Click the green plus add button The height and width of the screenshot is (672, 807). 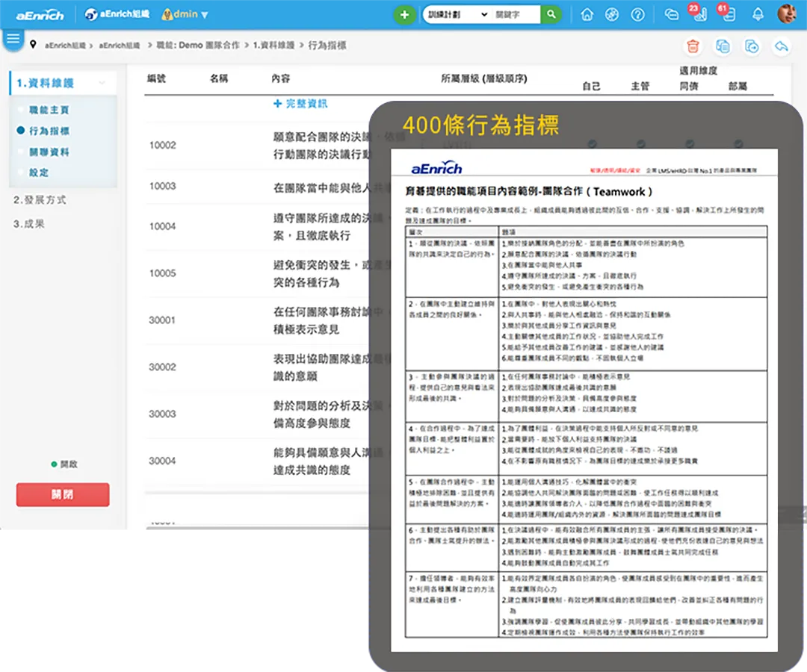point(404,14)
